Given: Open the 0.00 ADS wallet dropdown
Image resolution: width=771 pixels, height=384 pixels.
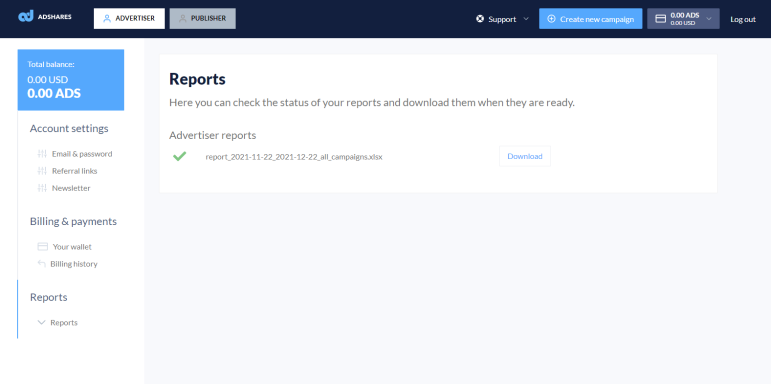Looking at the screenshot, I should point(683,19).
